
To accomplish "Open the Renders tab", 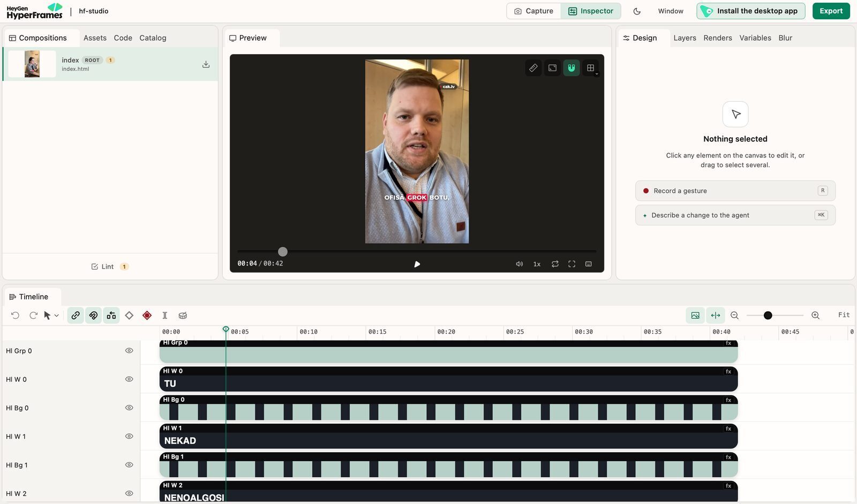I will pos(718,38).
